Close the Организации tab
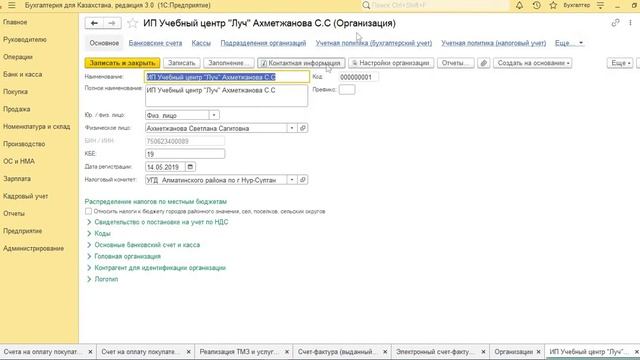The image size is (640, 360). tap(538, 351)
